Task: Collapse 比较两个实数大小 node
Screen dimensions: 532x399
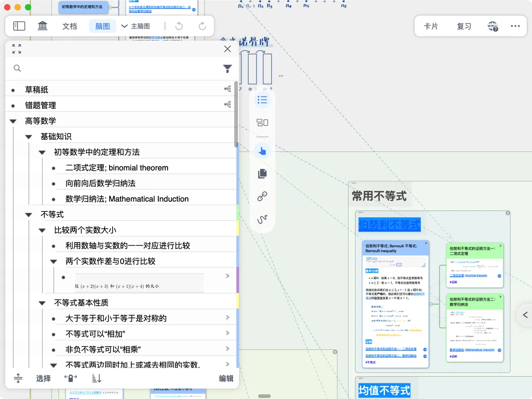Action: 42,230
